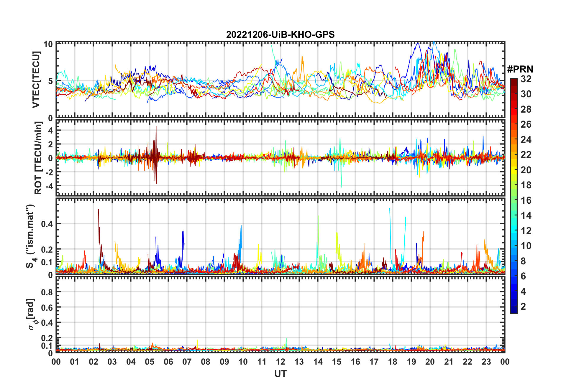Image resolution: width=561 pixels, height=392 pixels.
Task: Select the ROT [TECU/min] y-axis label
Action: point(38,158)
